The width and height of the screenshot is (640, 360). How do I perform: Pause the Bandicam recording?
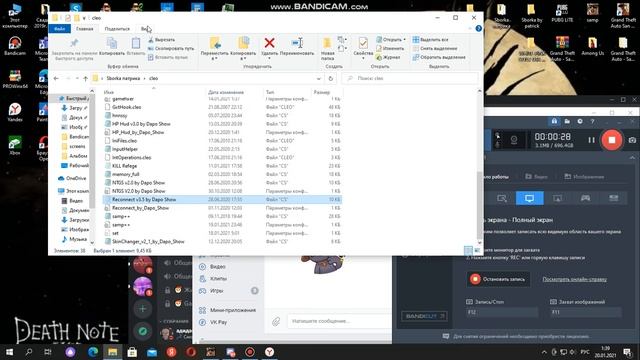tap(591, 140)
